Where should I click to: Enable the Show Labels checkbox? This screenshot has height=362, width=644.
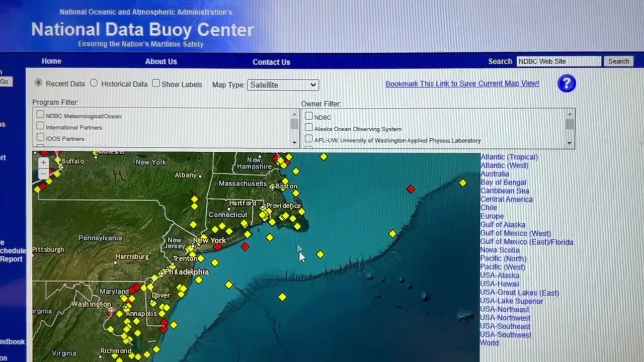coord(156,83)
